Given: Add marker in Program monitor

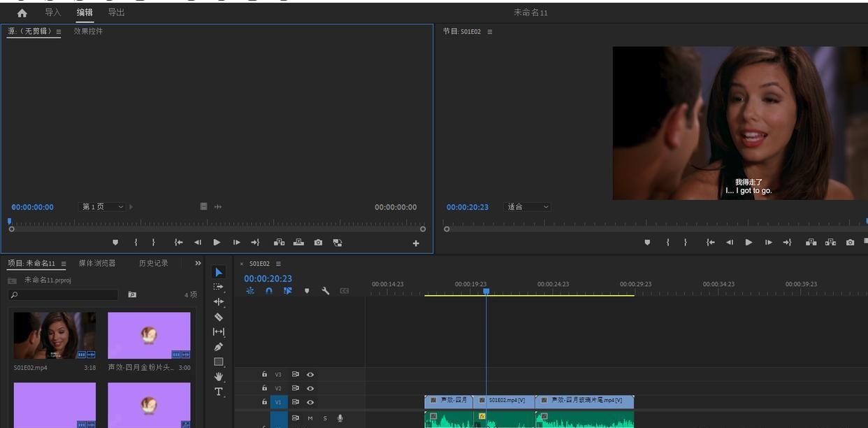Looking at the screenshot, I should tap(647, 243).
